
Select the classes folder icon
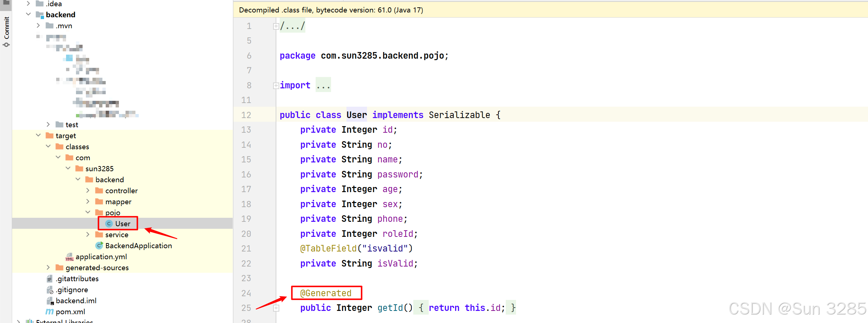point(59,146)
